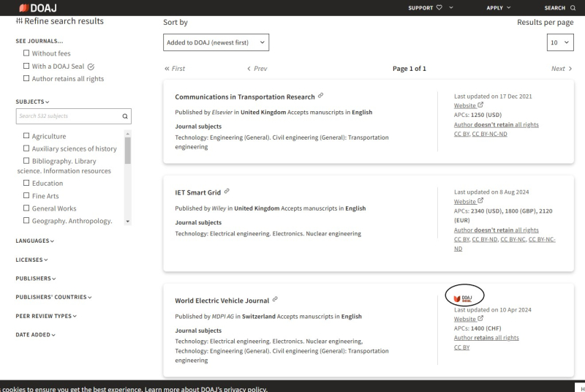The width and height of the screenshot is (585, 392).
Task: Click the subjects search magnifier icon
Action: pos(124,116)
